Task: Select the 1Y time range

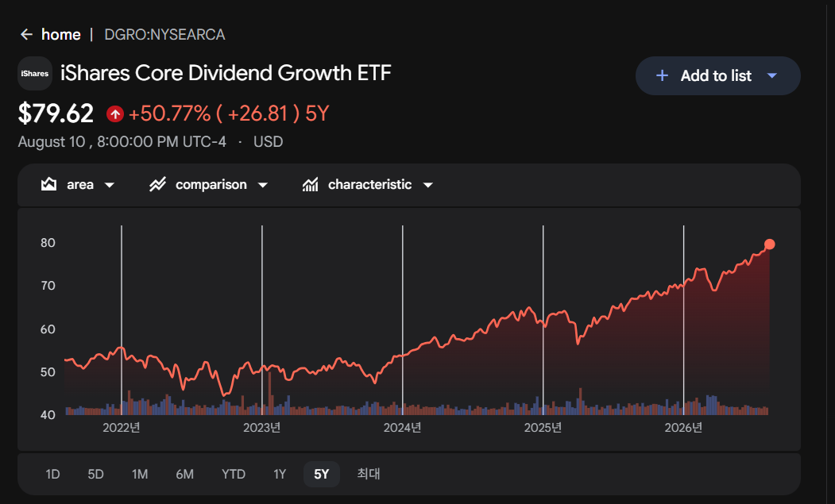Action: [280, 474]
